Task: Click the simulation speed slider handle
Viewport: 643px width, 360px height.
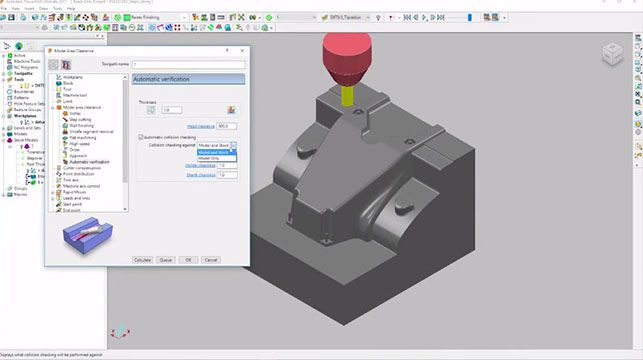Action: [470, 18]
